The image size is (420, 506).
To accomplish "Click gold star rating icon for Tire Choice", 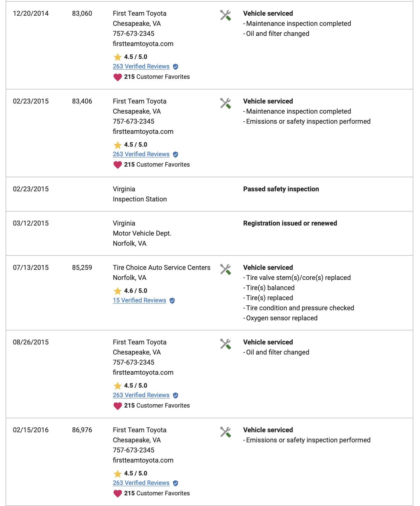I will tap(117, 291).
